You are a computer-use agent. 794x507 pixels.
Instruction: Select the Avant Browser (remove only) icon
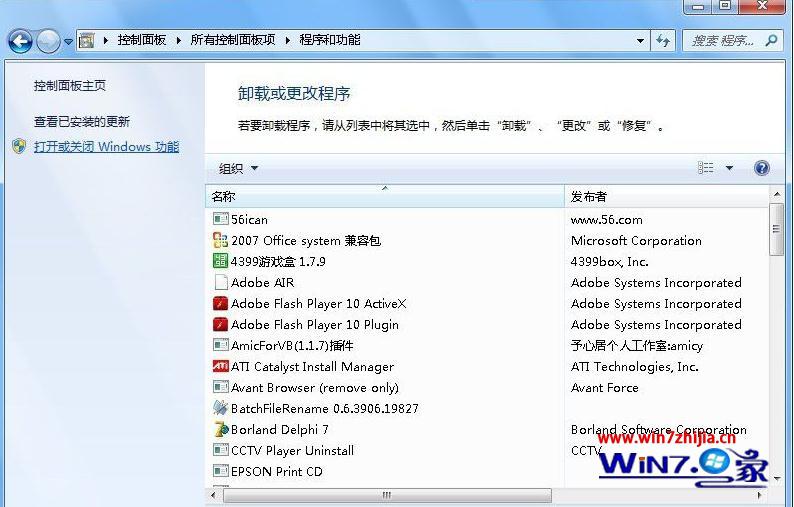220,387
